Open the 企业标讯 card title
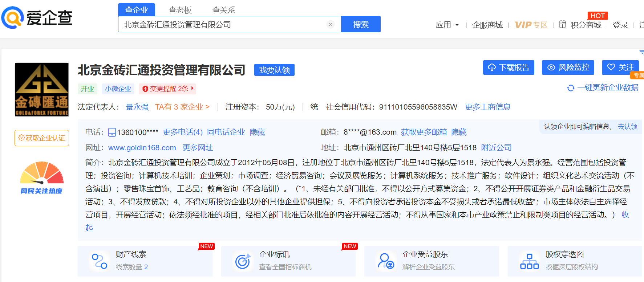Image resolution: width=644 pixels, height=282 pixels. pos(274,254)
